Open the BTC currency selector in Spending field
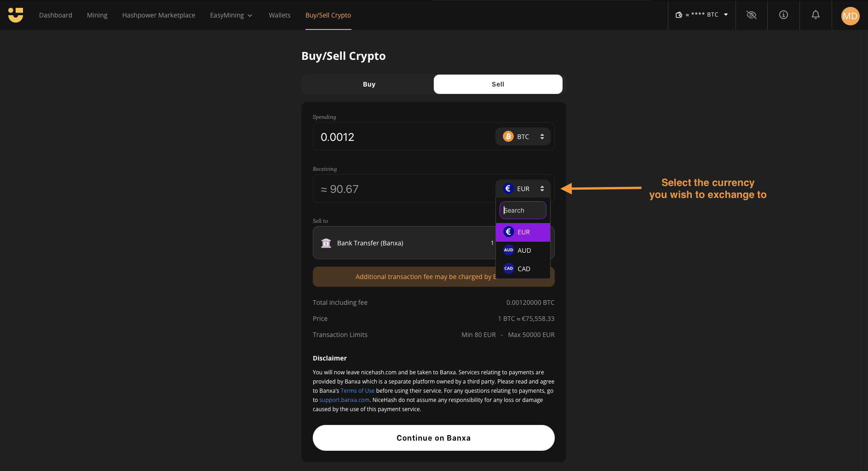This screenshot has width=868, height=471. pyautogui.click(x=523, y=136)
